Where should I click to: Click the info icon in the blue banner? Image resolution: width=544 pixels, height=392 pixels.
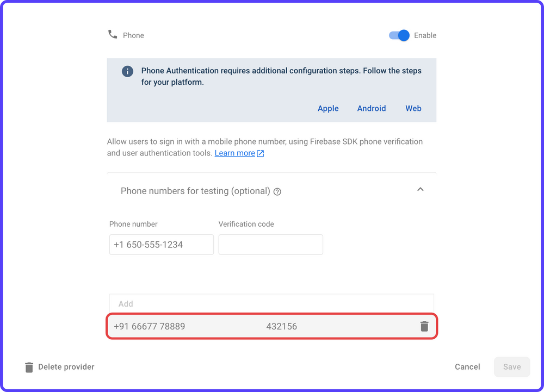click(x=127, y=71)
